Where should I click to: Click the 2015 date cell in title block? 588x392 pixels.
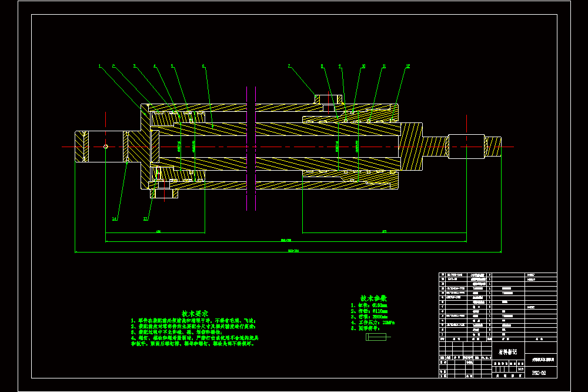click(x=520, y=369)
